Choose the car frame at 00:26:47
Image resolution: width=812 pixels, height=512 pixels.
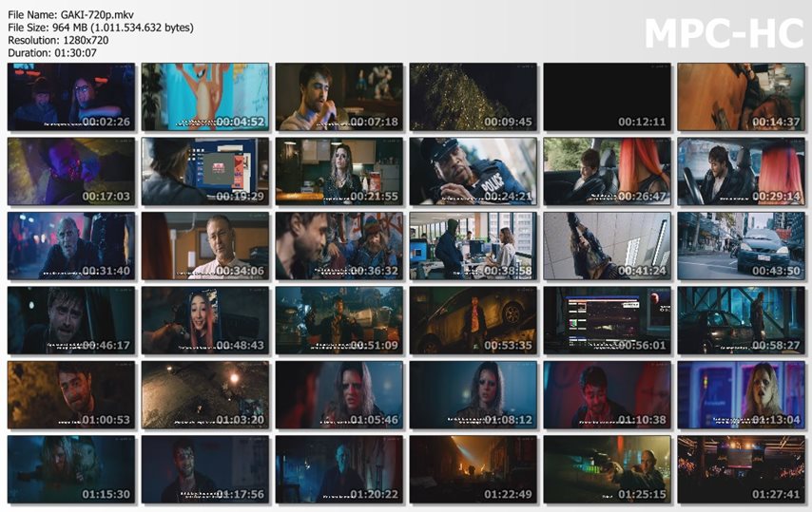click(608, 171)
